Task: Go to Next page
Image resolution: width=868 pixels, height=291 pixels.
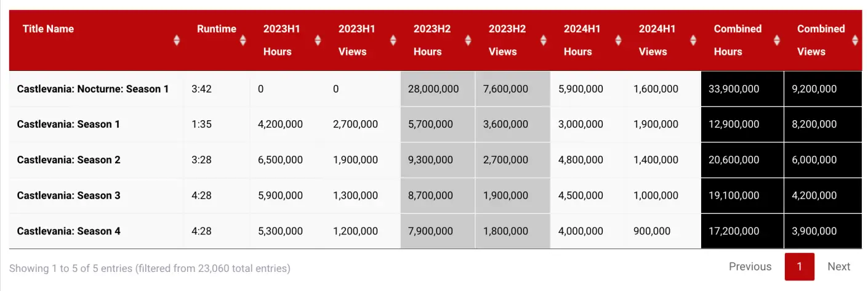Action: (x=838, y=266)
